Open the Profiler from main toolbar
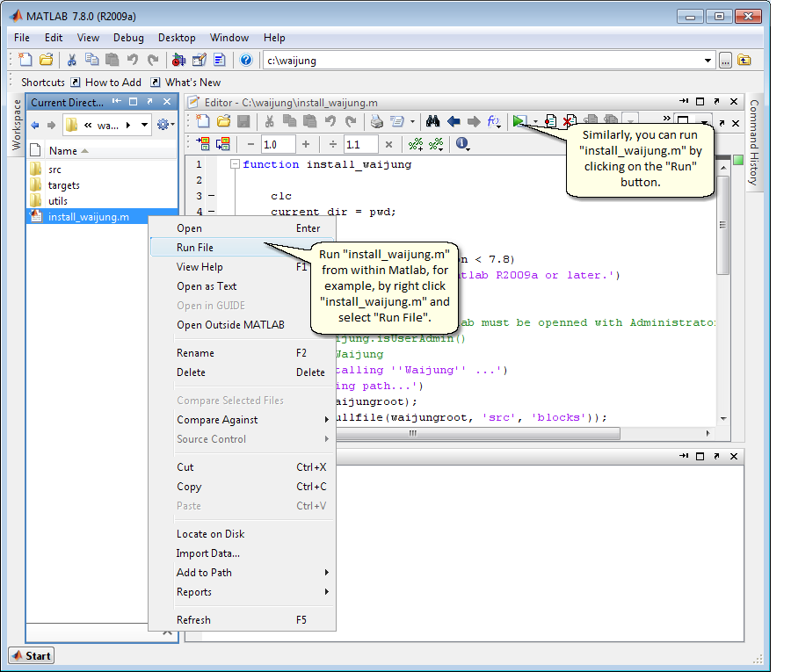Screen dimensions: 791x672 220,60
